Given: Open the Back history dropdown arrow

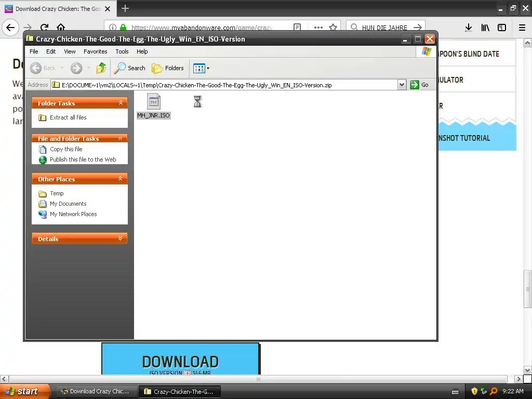Looking at the screenshot, I should click(x=62, y=68).
